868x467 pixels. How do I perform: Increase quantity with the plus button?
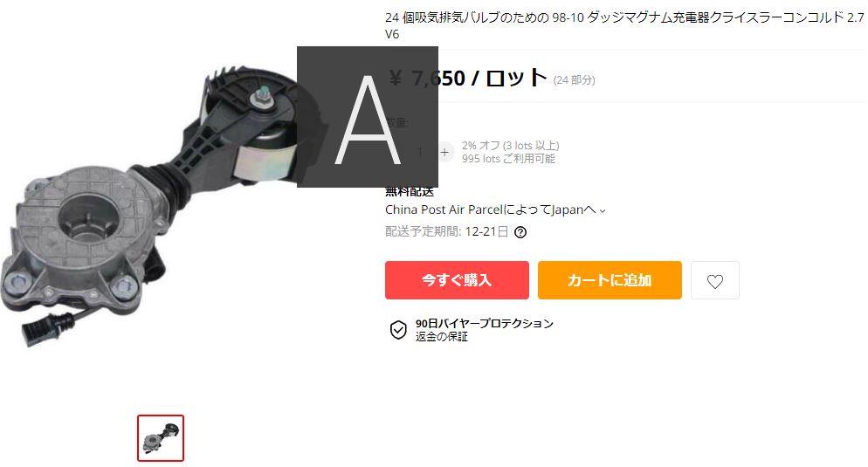click(x=444, y=152)
